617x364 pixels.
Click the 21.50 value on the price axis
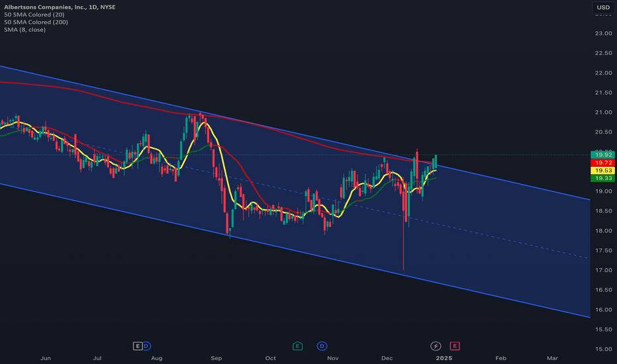click(x=603, y=93)
